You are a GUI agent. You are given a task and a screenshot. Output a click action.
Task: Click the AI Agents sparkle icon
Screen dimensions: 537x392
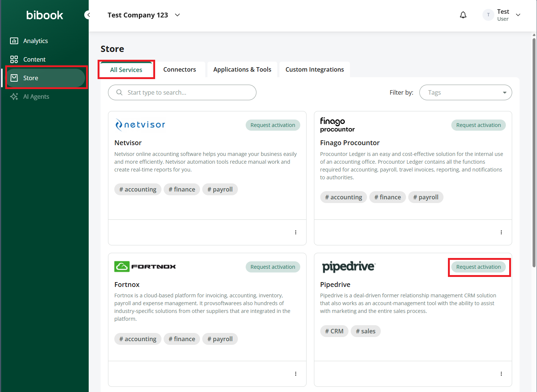point(14,97)
